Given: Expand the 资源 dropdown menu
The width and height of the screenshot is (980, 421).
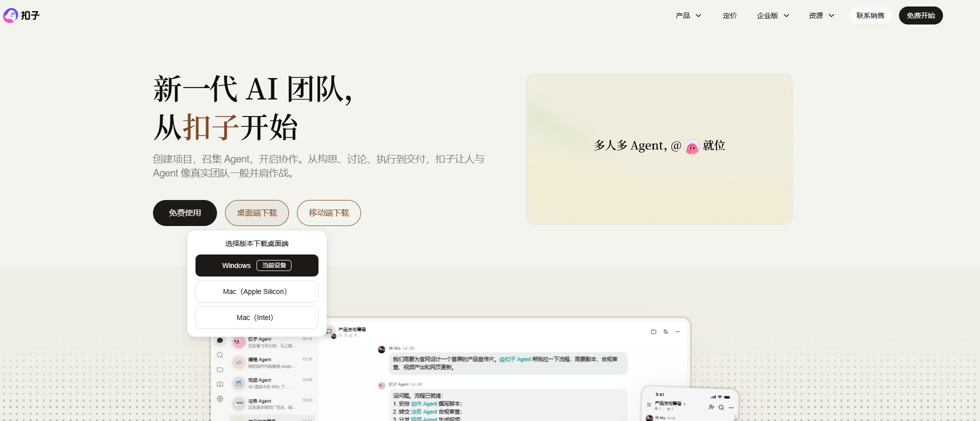Looking at the screenshot, I should tap(821, 15).
